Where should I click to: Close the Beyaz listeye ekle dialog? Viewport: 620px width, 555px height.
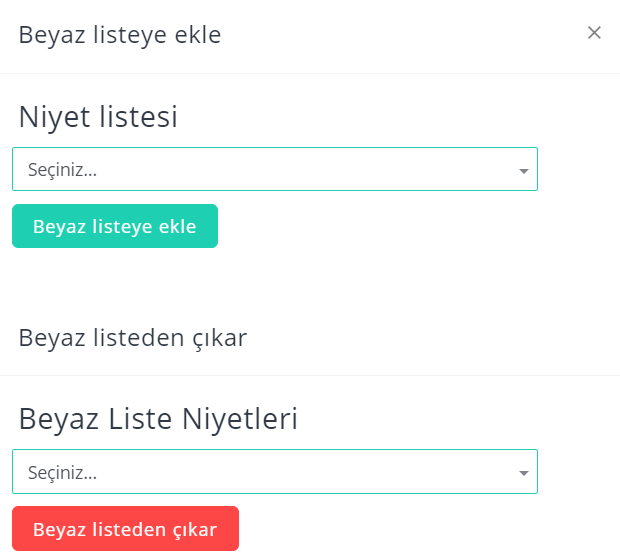[x=594, y=33]
